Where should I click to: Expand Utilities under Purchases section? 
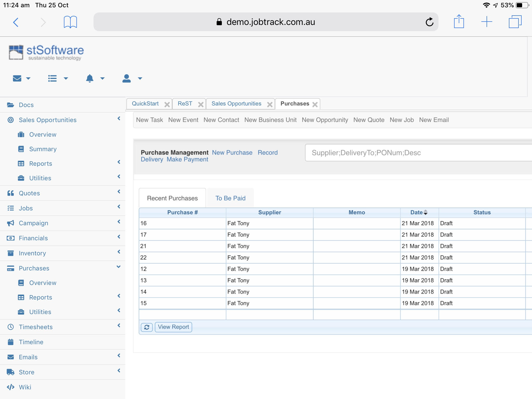(x=119, y=311)
